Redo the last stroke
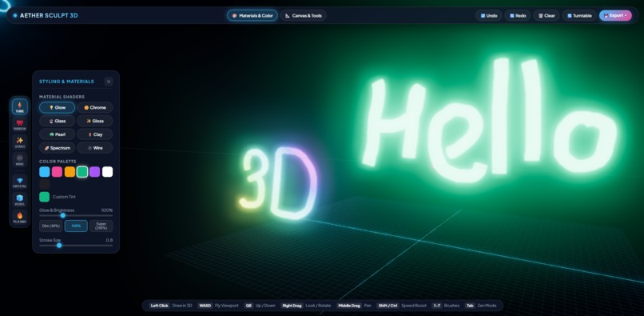 point(518,16)
